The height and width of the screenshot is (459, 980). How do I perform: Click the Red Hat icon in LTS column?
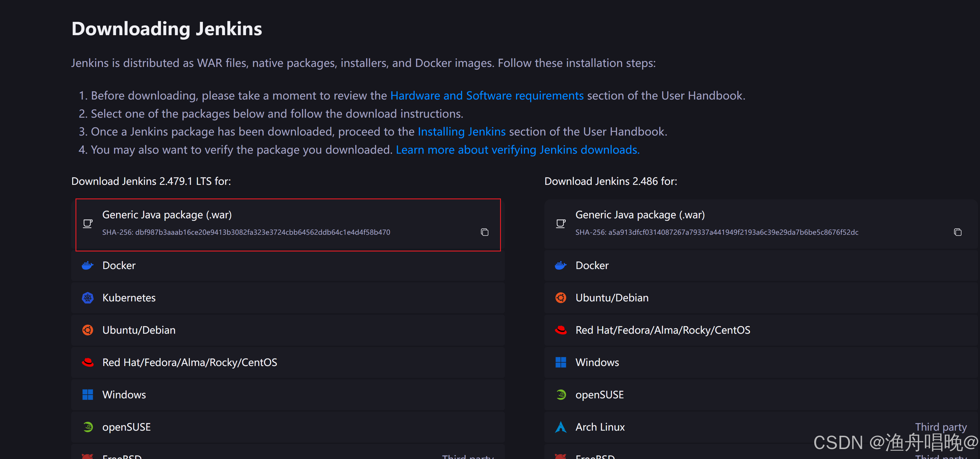[88, 362]
